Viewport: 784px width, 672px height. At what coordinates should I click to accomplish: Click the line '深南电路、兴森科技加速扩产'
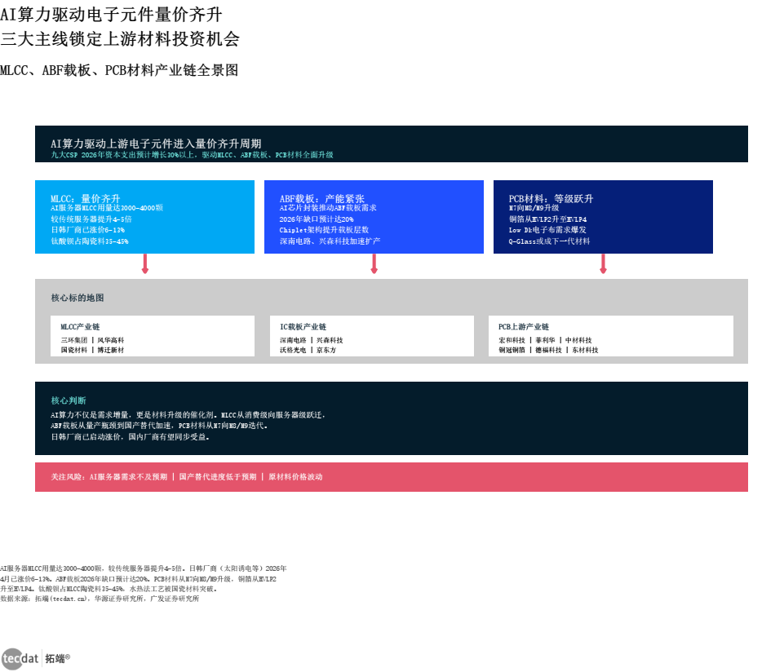click(330, 241)
